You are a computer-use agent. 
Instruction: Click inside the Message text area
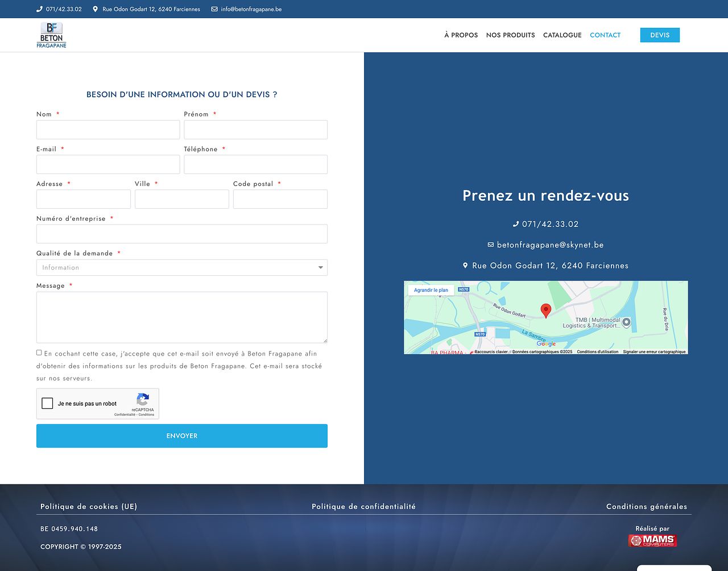pyautogui.click(x=181, y=317)
